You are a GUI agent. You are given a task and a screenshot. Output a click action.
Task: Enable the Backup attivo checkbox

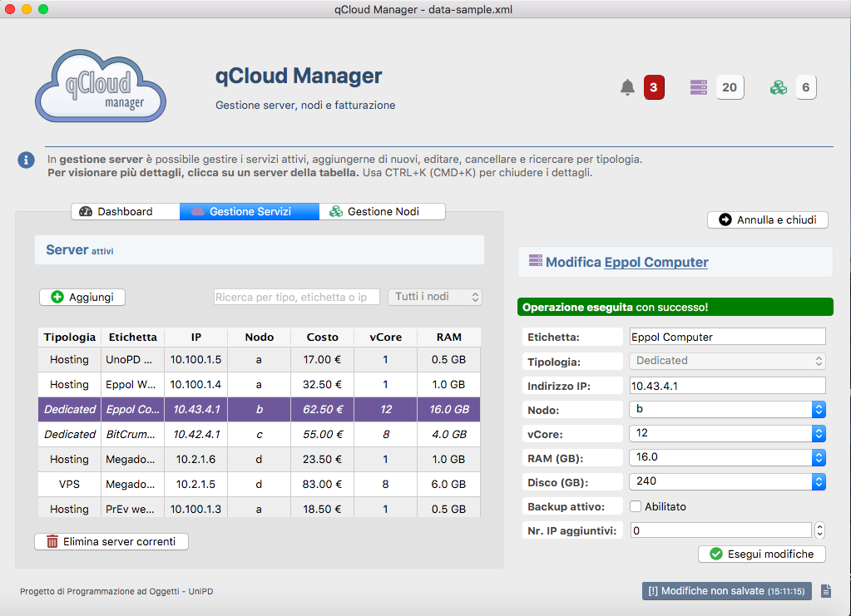(636, 506)
